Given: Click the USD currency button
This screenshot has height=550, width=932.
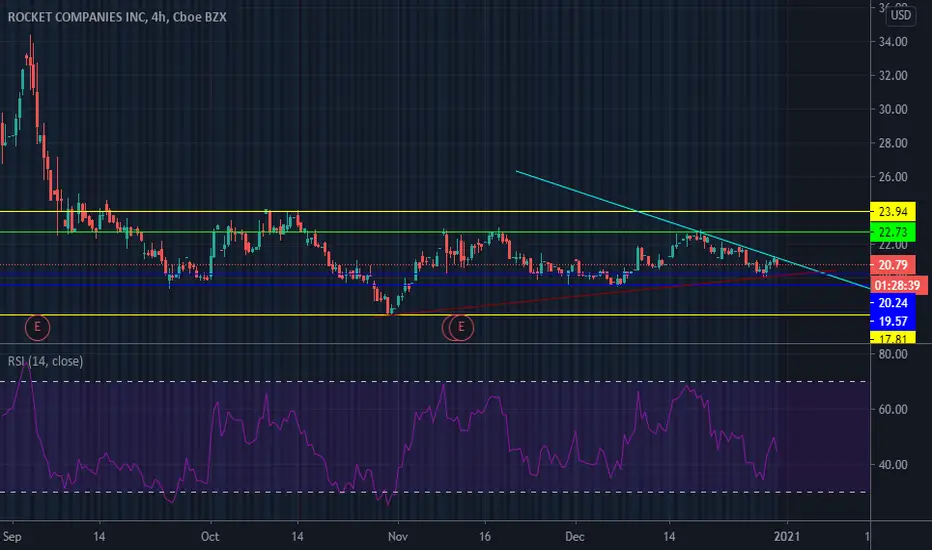Looking at the screenshot, I should (900, 15).
